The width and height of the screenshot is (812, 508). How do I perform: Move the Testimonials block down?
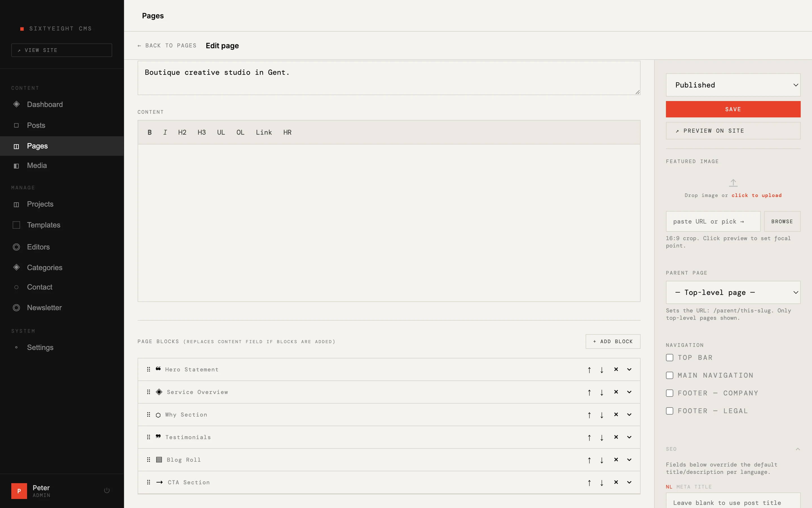tap(602, 437)
